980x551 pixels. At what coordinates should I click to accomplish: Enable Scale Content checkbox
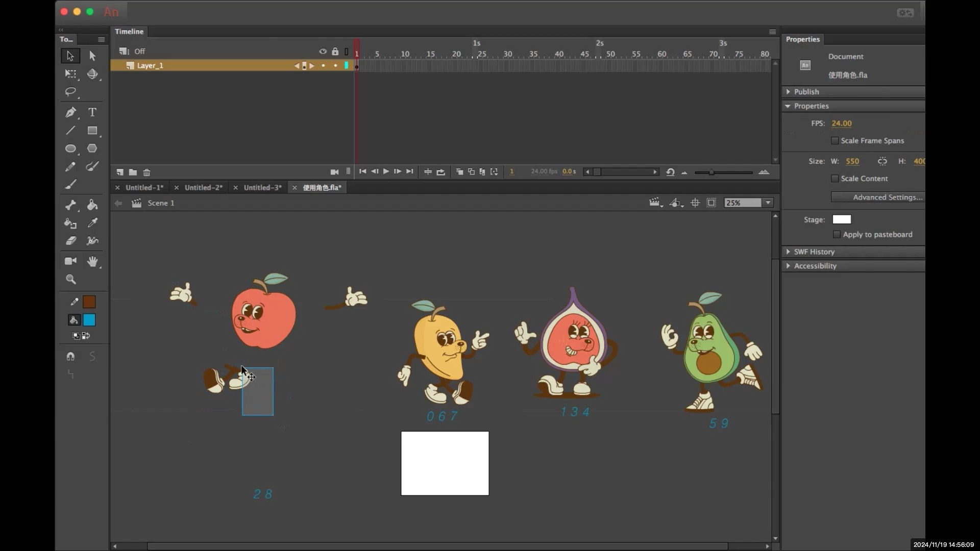835,179
